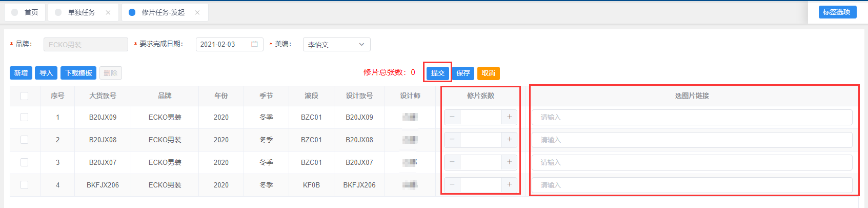The width and height of the screenshot is (868, 208).
Task: Toggle the select-all header checkbox
Action: click(24, 96)
